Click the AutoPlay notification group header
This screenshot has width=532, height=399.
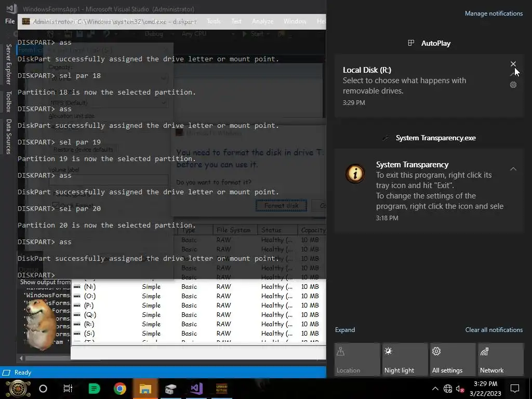point(429,43)
